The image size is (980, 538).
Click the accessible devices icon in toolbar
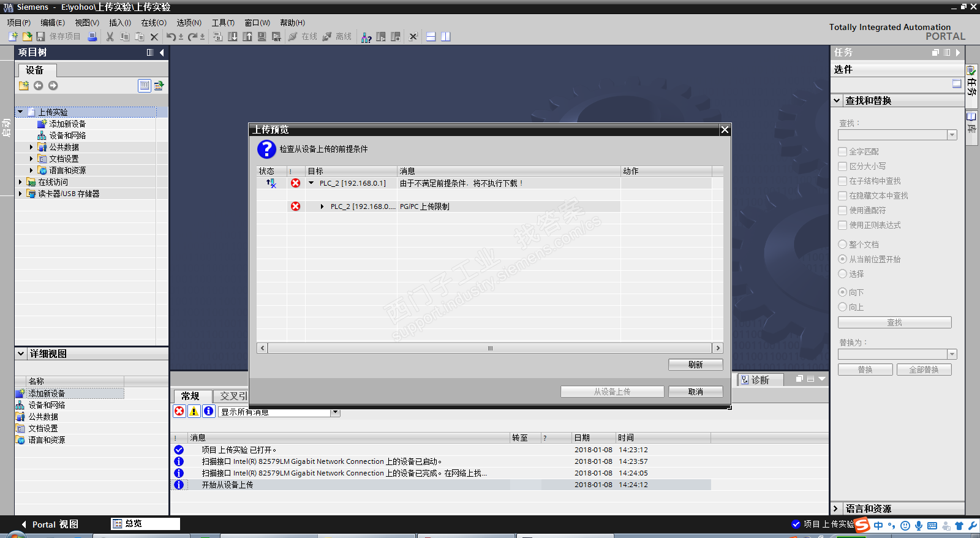(x=366, y=37)
